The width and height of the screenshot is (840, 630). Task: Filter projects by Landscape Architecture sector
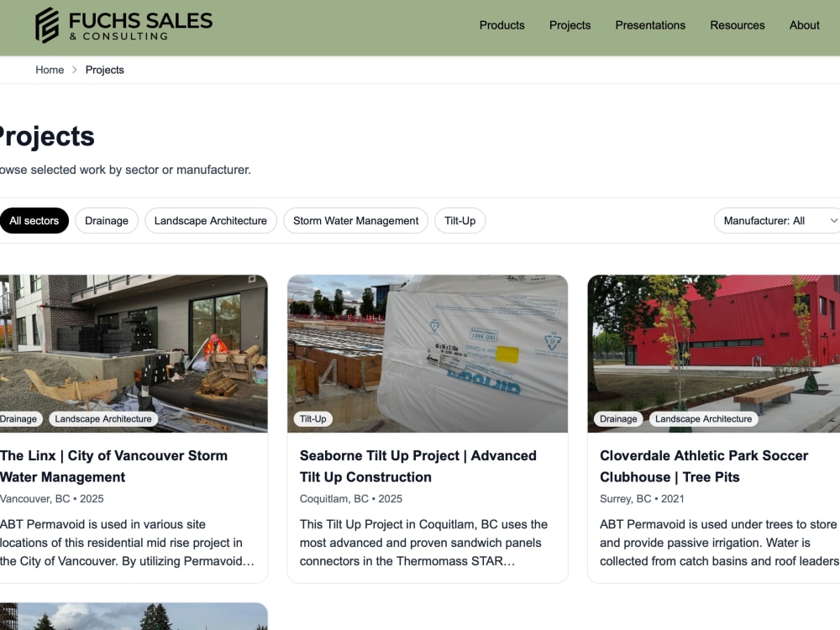(211, 221)
